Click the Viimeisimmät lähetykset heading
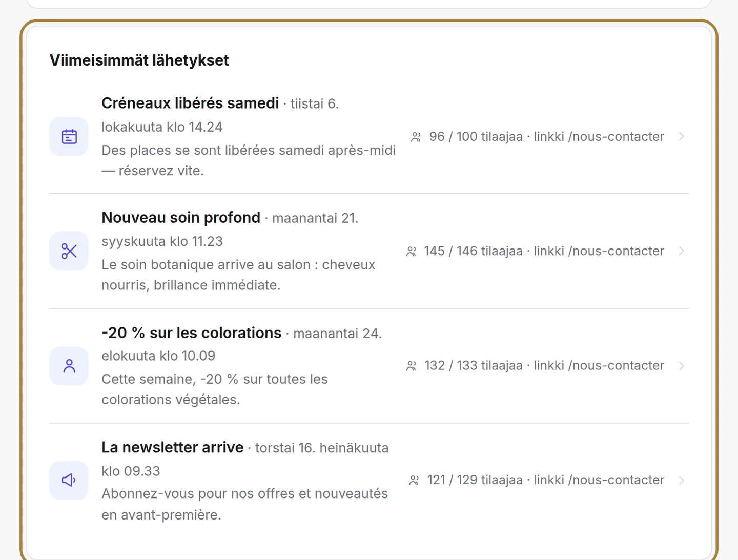 pyautogui.click(x=139, y=60)
